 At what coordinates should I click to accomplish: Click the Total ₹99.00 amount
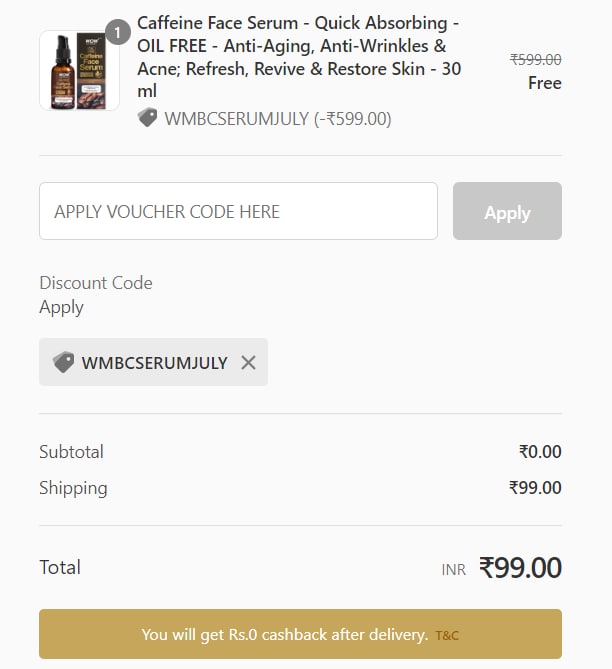point(520,568)
